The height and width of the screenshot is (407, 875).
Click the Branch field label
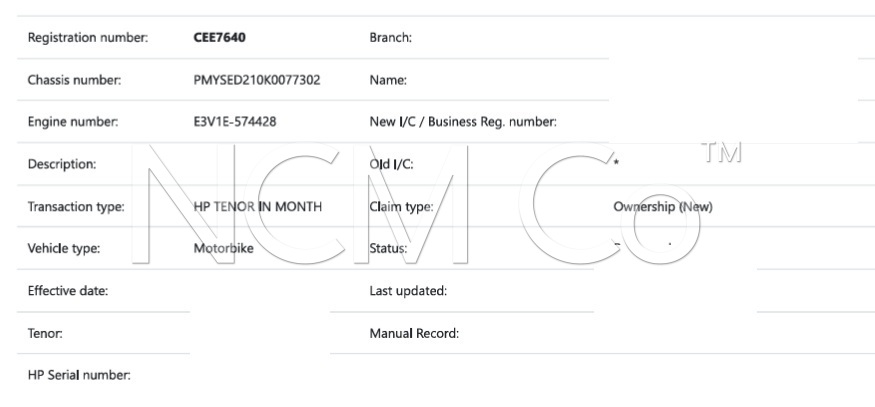(x=391, y=38)
